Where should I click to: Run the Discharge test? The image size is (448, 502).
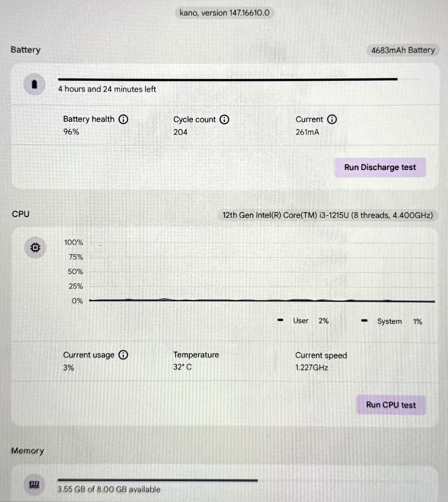tap(380, 168)
